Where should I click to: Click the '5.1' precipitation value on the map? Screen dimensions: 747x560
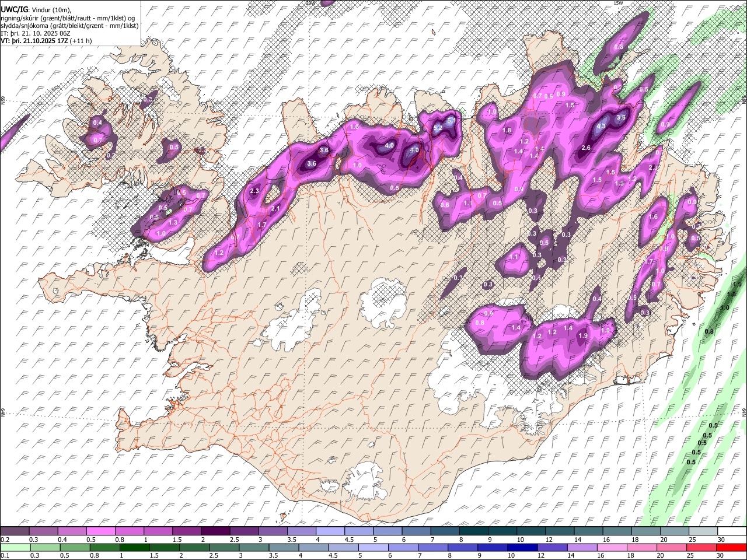pyautogui.click(x=451, y=121)
